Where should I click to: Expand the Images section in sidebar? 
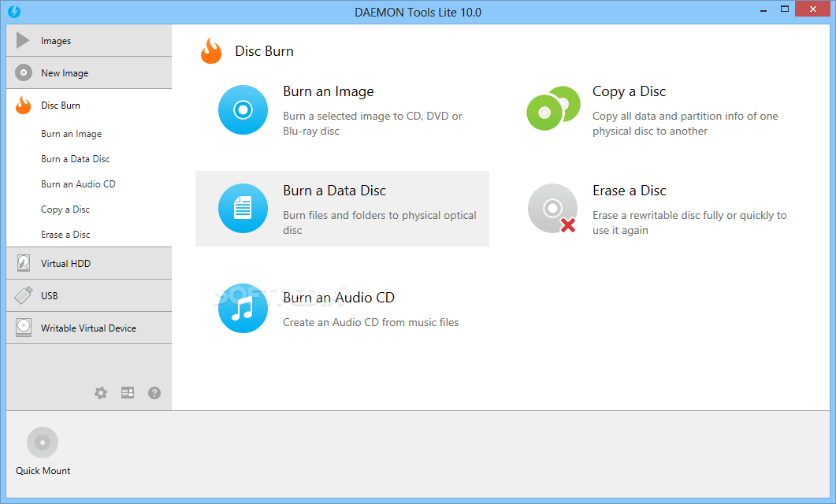click(x=89, y=40)
